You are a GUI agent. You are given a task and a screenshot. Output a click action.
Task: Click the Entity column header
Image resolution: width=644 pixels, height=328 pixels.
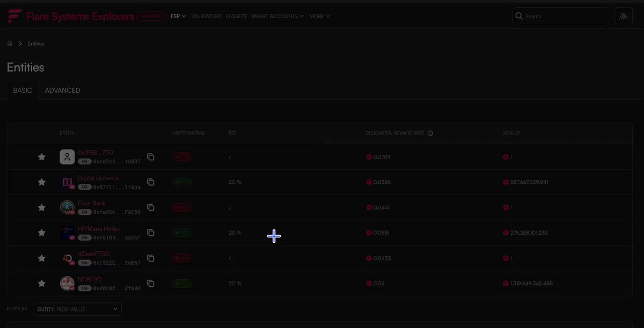(x=67, y=133)
